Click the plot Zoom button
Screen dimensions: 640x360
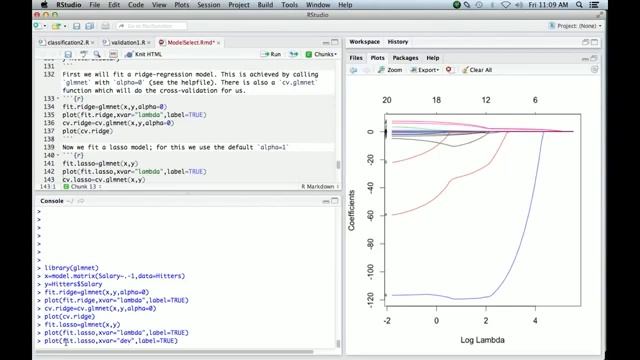[390, 70]
